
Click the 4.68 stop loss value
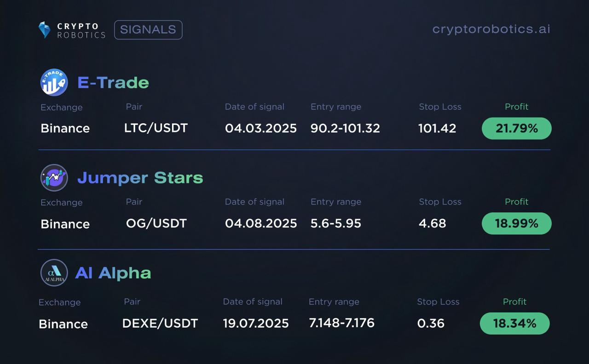pyautogui.click(x=433, y=223)
